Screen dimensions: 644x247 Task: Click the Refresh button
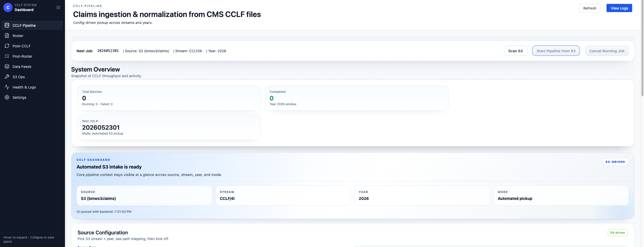coord(590,8)
